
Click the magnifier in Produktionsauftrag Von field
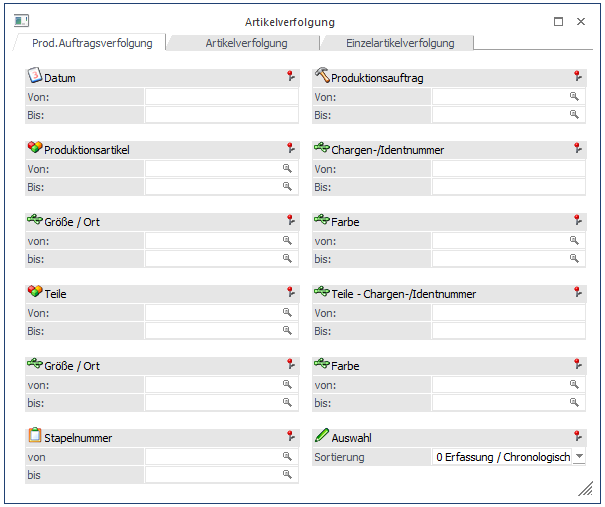pyautogui.click(x=574, y=97)
